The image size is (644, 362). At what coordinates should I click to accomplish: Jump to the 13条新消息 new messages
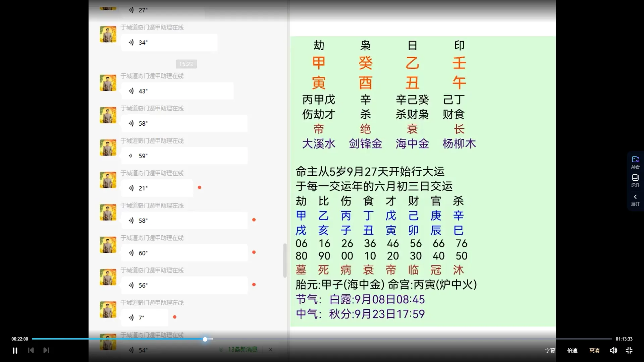(239, 350)
